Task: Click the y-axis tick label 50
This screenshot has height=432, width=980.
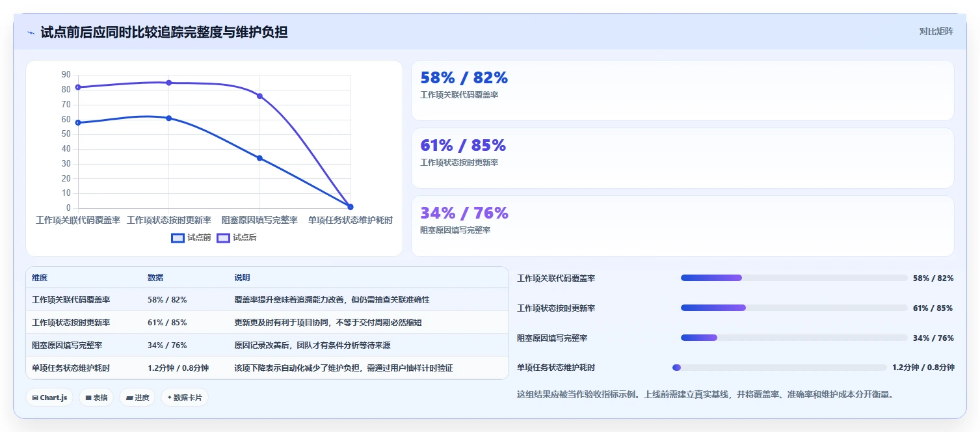Action: point(66,134)
